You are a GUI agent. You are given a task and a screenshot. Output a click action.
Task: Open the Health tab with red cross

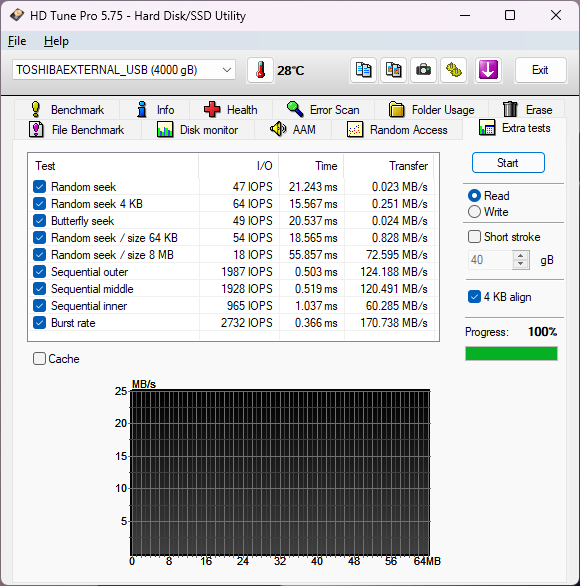[231, 110]
